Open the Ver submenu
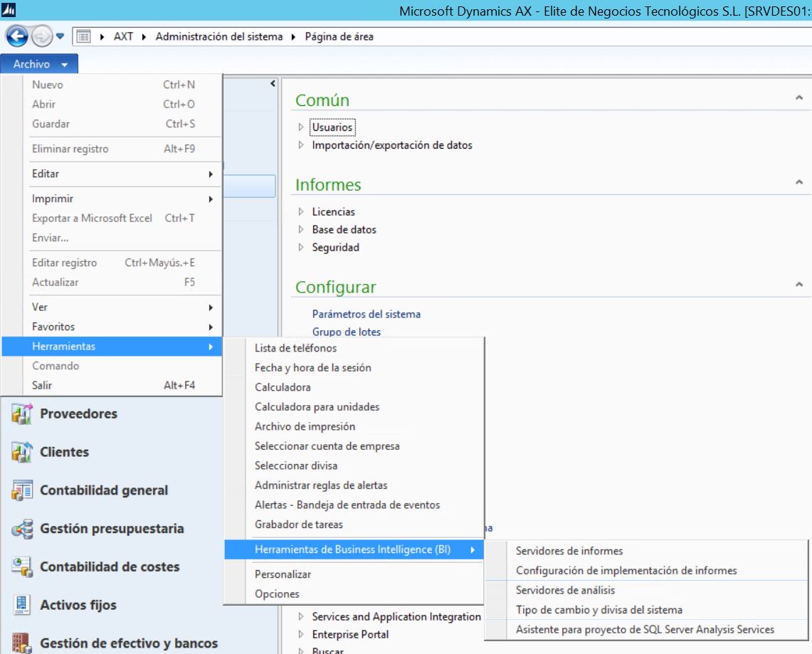 [x=112, y=307]
